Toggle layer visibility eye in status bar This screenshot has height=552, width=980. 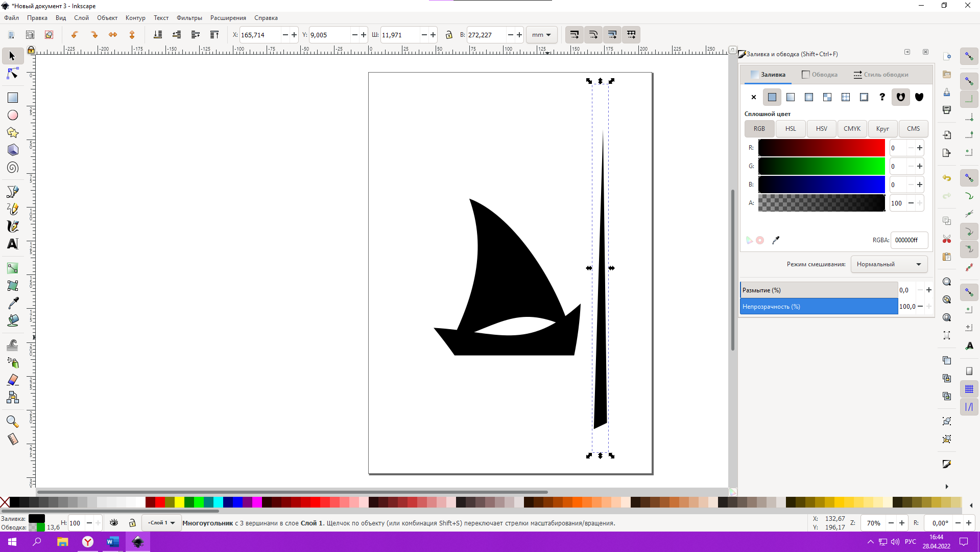coord(114,522)
